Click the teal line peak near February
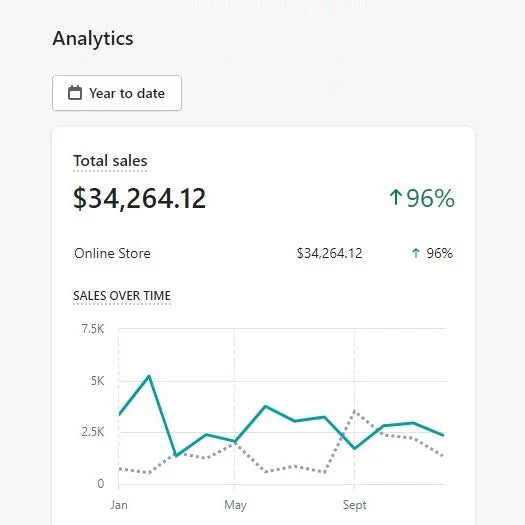525x525 pixels. coord(149,376)
